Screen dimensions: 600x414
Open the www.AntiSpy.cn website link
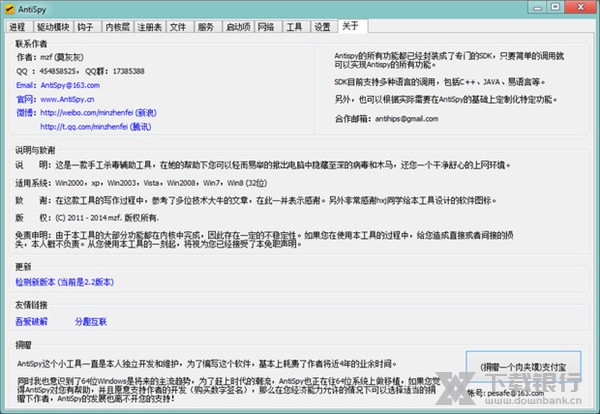pyautogui.click(x=67, y=99)
